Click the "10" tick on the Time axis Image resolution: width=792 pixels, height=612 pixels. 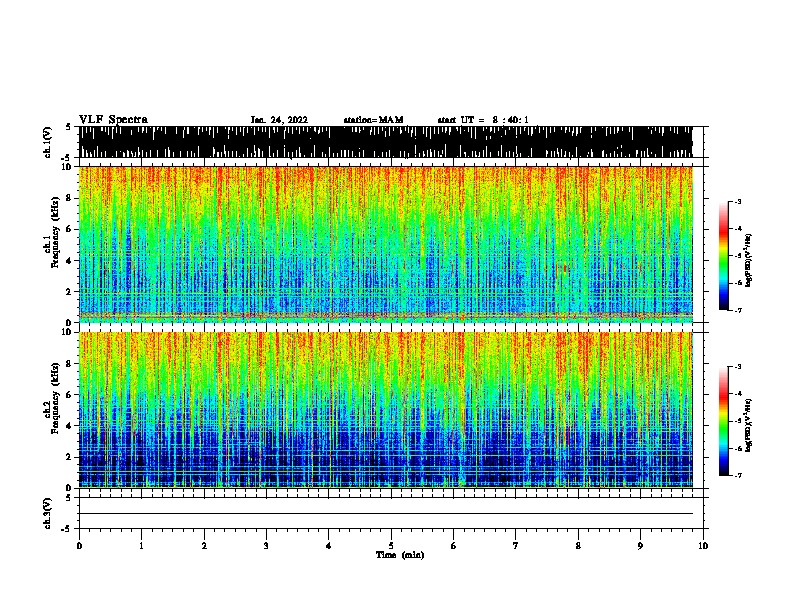pyautogui.click(x=703, y=546)
